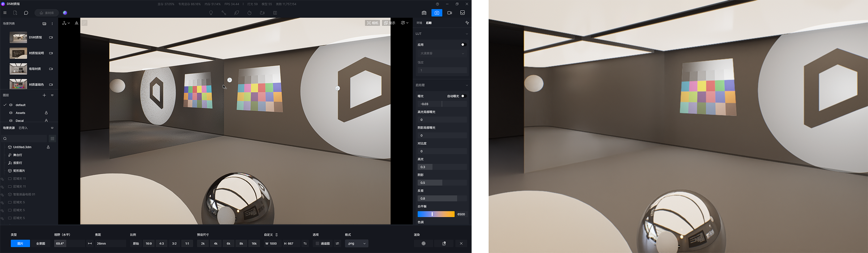868x253 pixels.
Task: Adjust the 曝光 exposure slider
Action: (x=442, y=104)
